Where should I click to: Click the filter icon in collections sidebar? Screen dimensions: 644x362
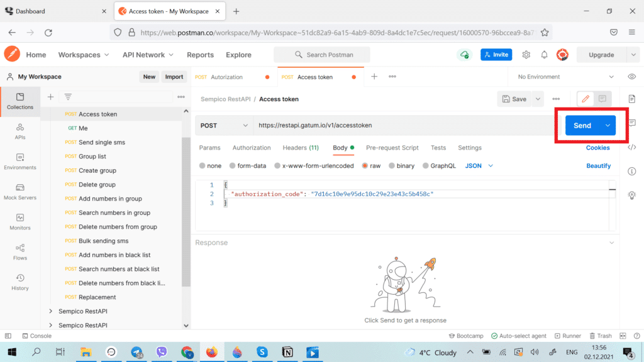click(x=68, y=97)
